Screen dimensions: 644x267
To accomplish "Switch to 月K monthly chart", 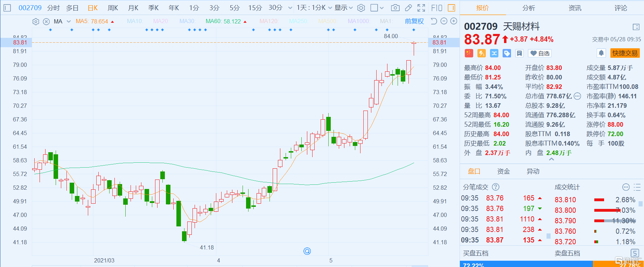I will click(133, 8).
